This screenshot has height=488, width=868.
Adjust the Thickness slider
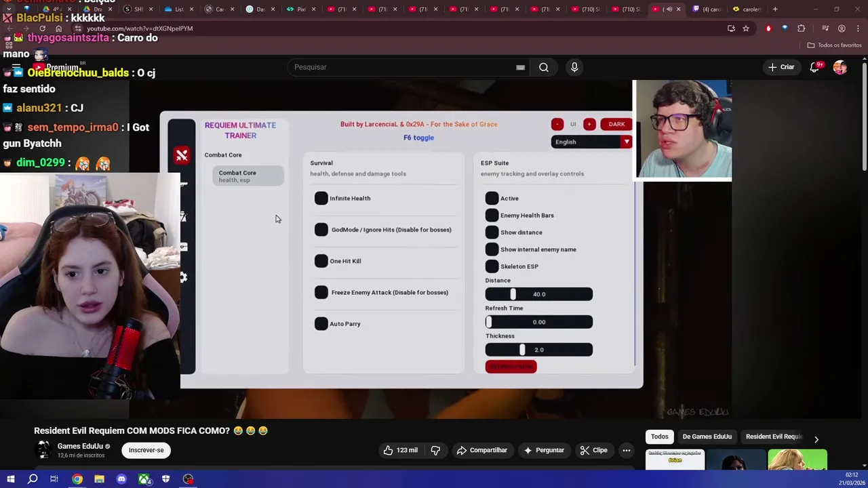(539, 350)
